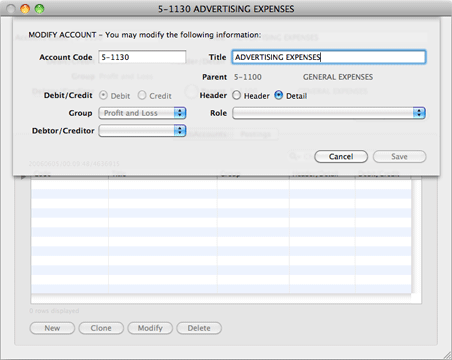The image size is (452, 360).
Task: Open the Group dropdown showing Profit and Loss
Action: click(142, 113)
